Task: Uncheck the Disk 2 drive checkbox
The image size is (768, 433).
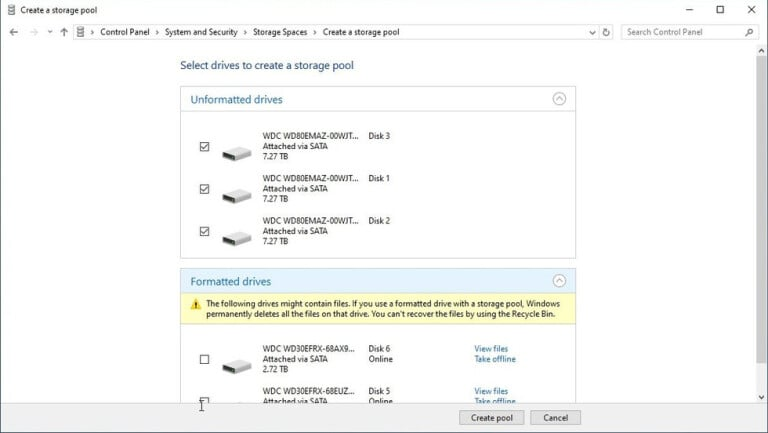Action: (x=205, y=231)
